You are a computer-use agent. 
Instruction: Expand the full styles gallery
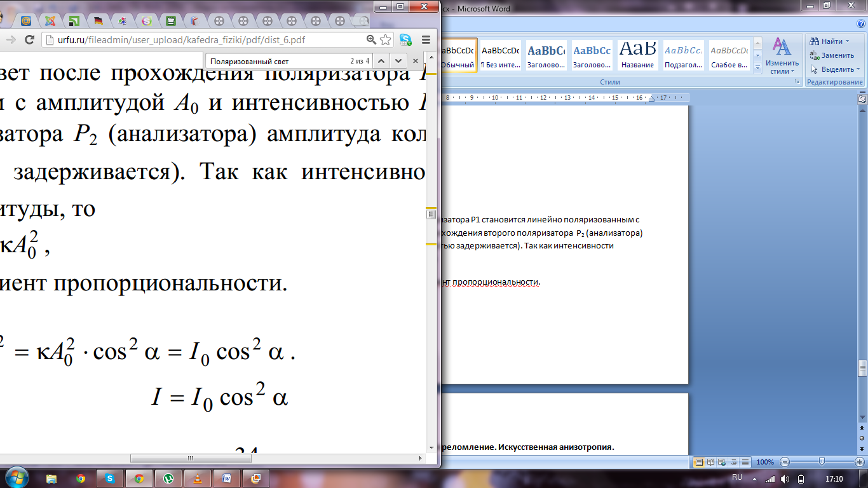pyautogui.click(x=757, y=67)
